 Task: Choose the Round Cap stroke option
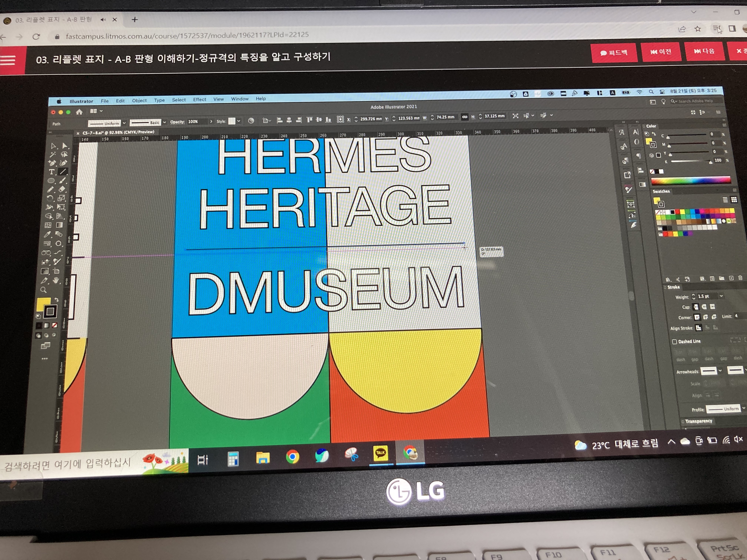click(704, 307)
